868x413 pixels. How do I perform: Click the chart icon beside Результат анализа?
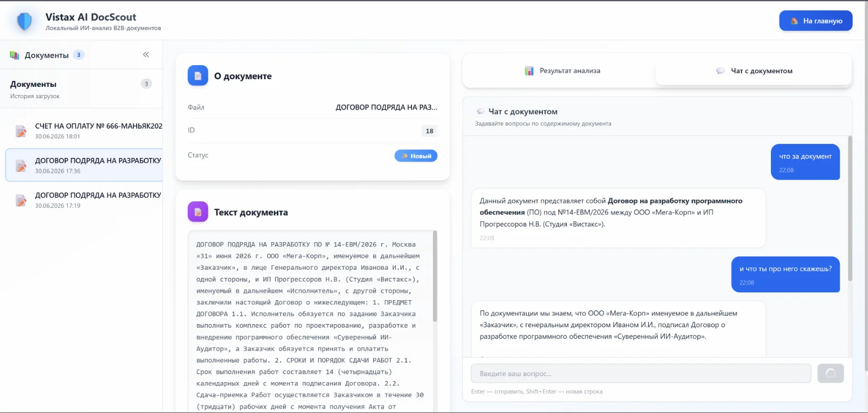pyautogui.click(x=529, y=71)
